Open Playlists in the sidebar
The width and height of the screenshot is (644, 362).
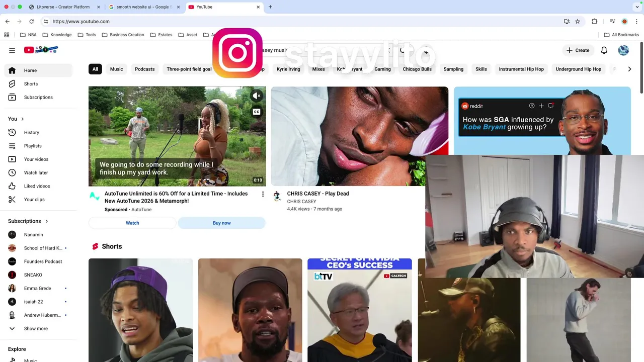pyautogui.click(x=38, y=146)
